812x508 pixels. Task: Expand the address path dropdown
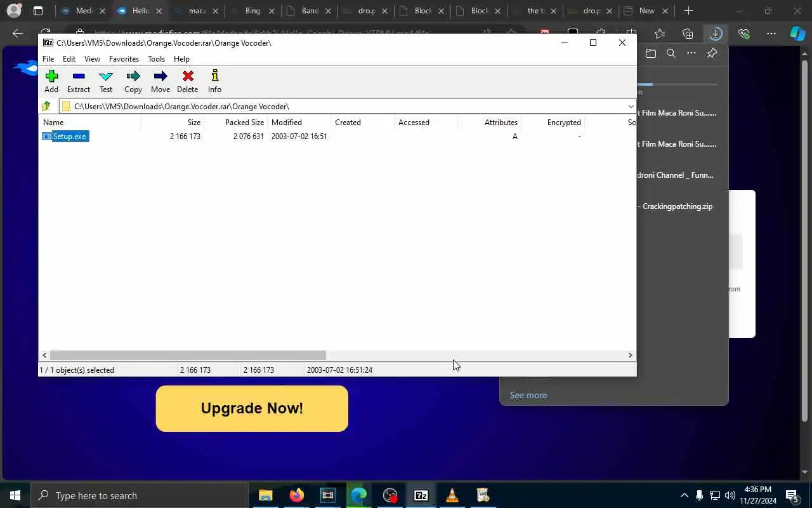pyautogui.click(x=631, y=106)
